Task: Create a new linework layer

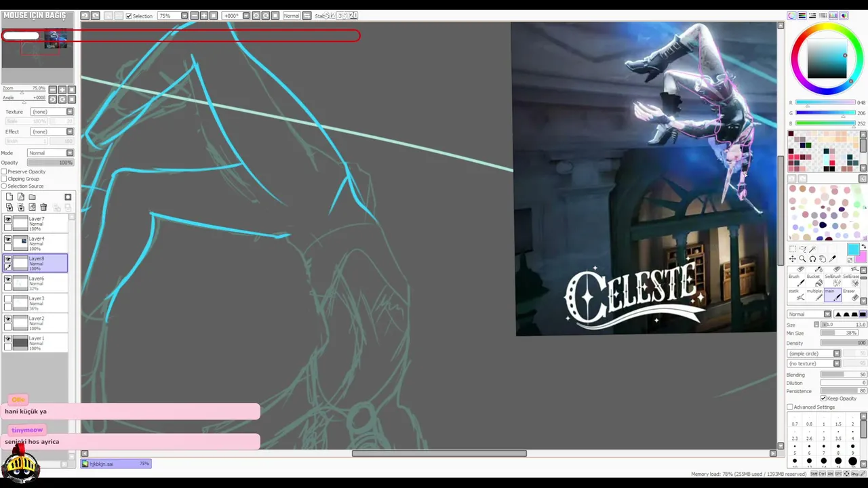Action: [x=21, y=197]
